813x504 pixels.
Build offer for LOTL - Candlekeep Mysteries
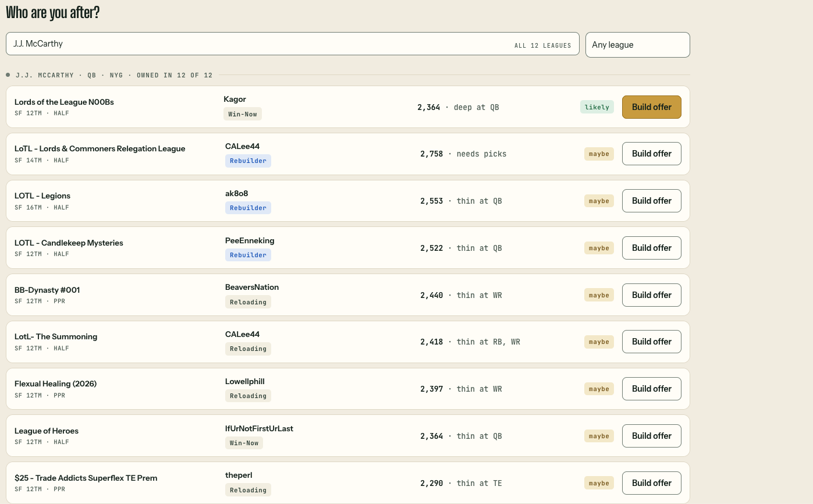tap(651, 248)
